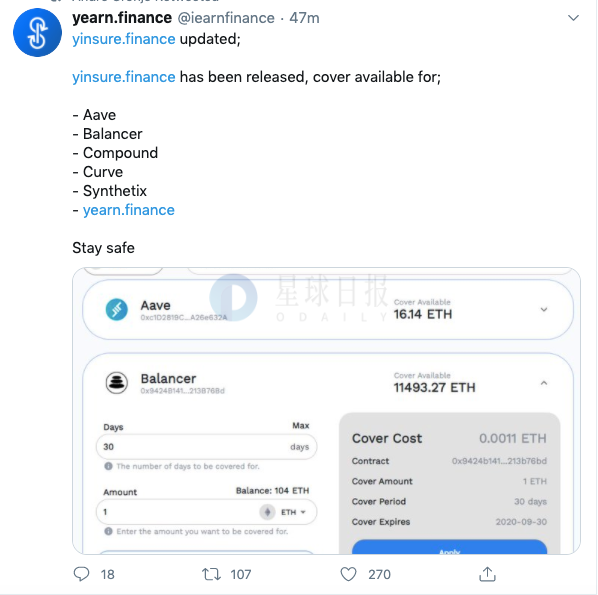Share the tweet via the share icon
598x595 pixels.
coord(487,574)
